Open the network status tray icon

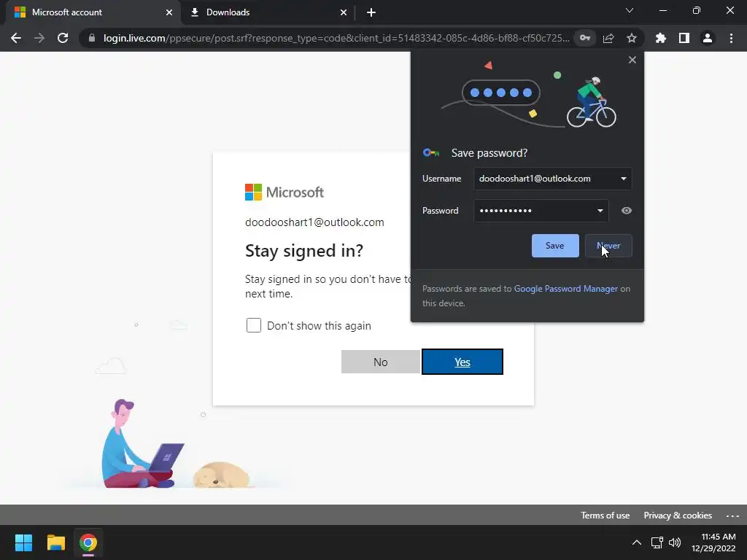[x=657, y=542]
